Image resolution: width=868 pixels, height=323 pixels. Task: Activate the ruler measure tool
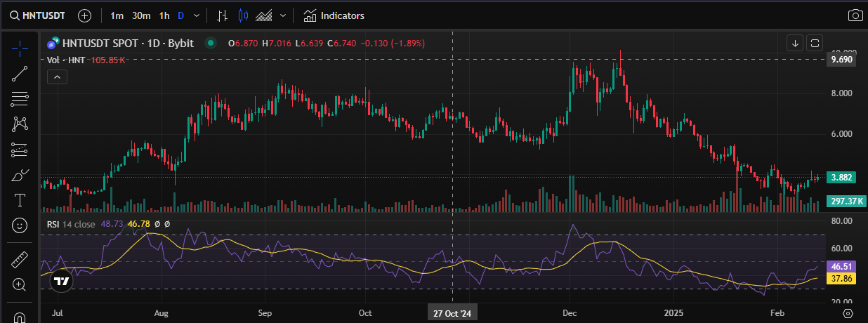[20, 260]
